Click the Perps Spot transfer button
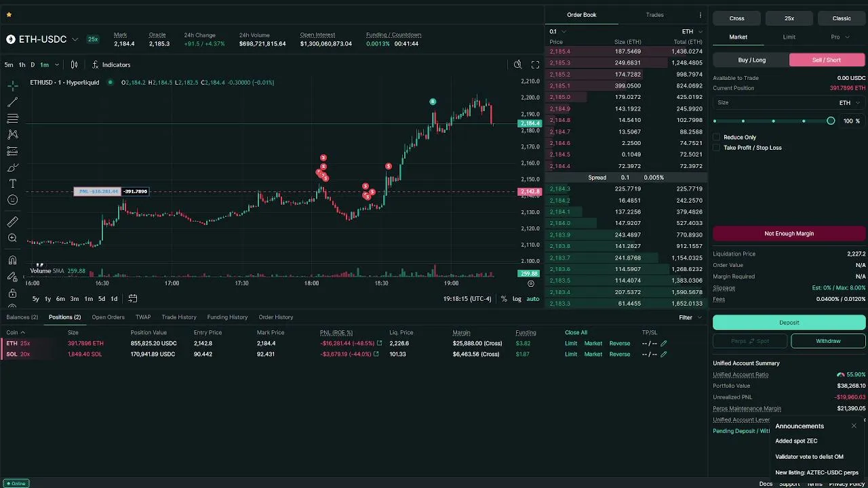Image resolution: width=868 pixels, height=488 pixels. coord(750,341)
